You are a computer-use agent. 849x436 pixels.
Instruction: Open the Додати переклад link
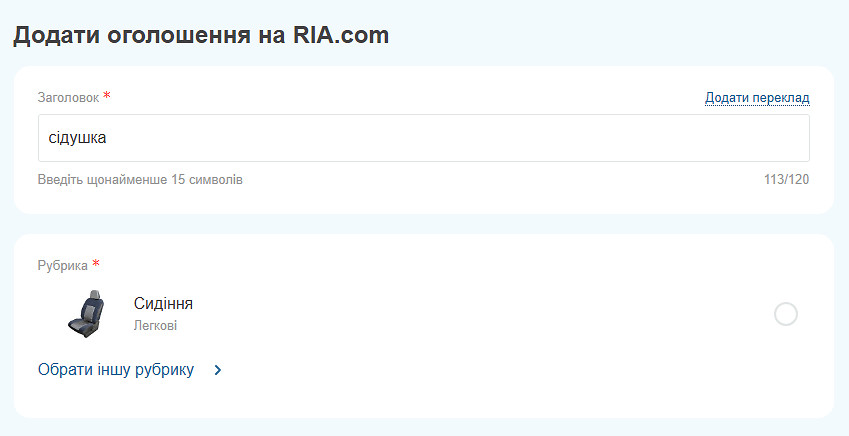pos(756,98)
